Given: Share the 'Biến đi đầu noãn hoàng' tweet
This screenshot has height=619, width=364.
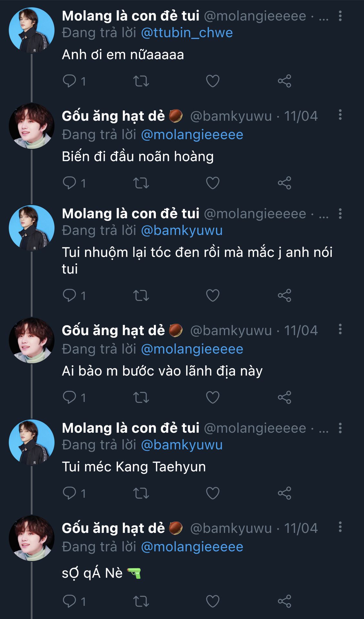Looking at the screenshot, I should [284, 183].
